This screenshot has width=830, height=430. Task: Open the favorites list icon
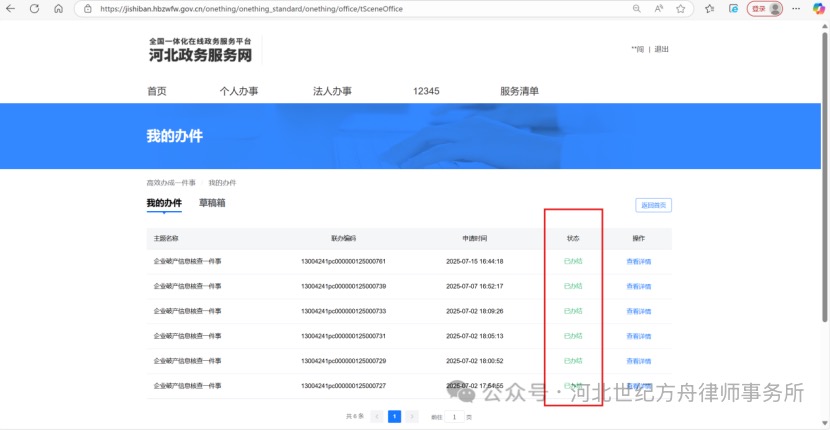point(710,9)
